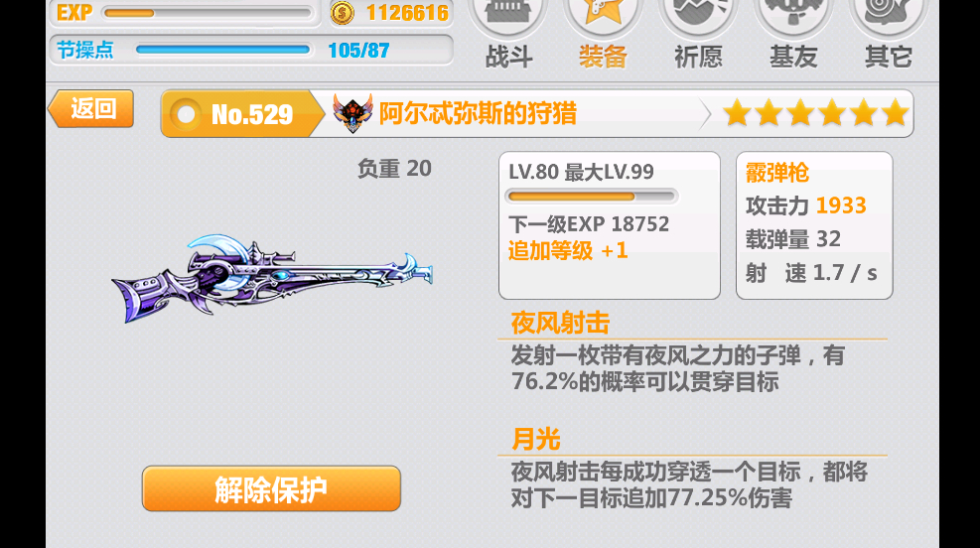The image size is (980, 548).
Task: Select the 装备 equipment star icon
Action: pos(603,16)
